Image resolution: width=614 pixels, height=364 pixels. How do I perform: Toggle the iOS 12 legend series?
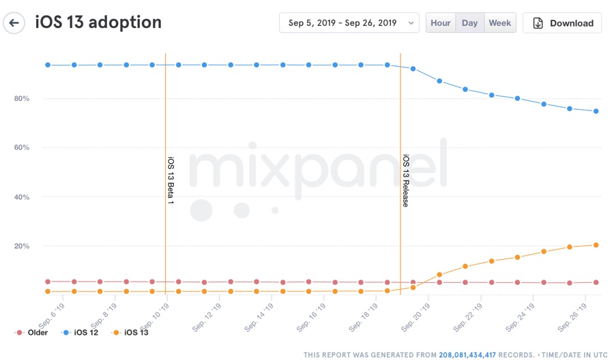point(82,333)
